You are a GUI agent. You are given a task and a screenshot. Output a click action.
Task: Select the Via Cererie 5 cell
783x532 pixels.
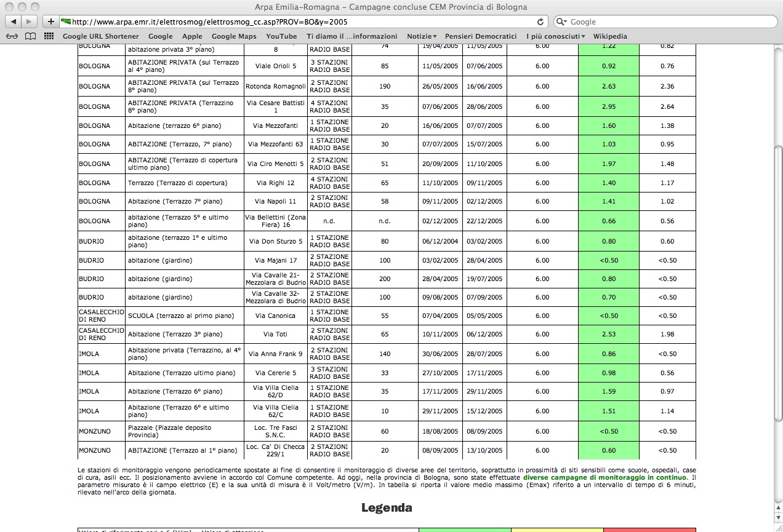pos(276,373)
